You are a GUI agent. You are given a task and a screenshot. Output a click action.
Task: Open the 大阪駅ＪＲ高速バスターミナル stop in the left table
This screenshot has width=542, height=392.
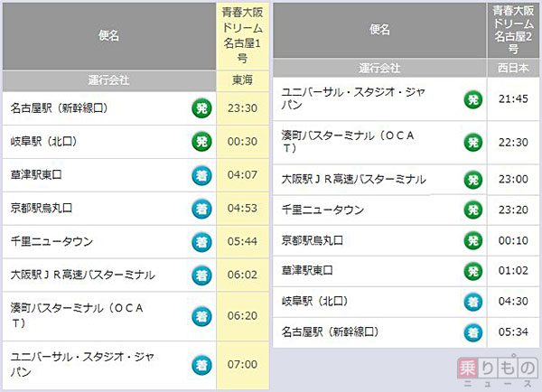[x=82, y=275]
